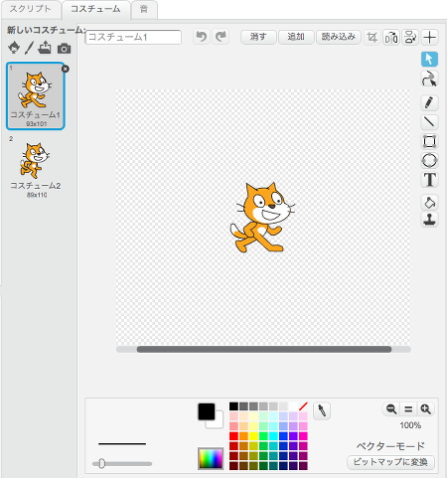Set costume center crosshair
The image size is (448, 479).
(429, 37)
